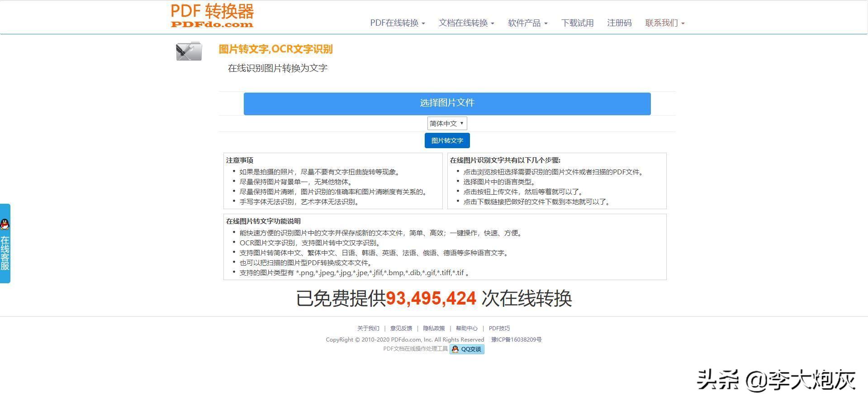
Task: Open the 关于我们 footer link
Action: (368, 328)
